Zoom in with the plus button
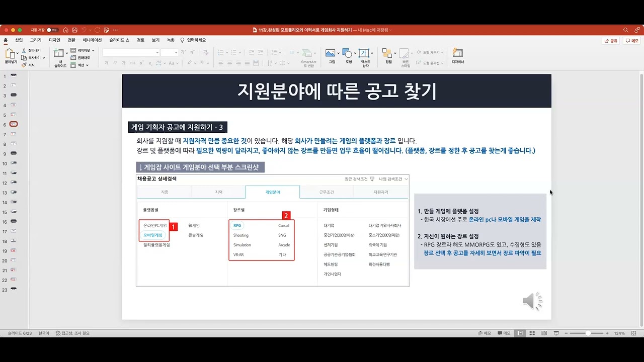Image resolution: width=644 pixels, height=362 pixels. (607, 333)
